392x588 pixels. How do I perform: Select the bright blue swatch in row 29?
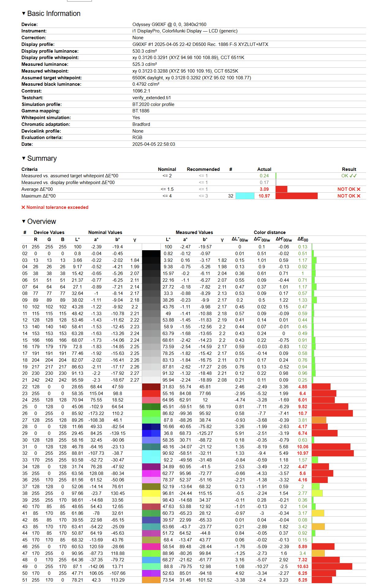[151, 433]
